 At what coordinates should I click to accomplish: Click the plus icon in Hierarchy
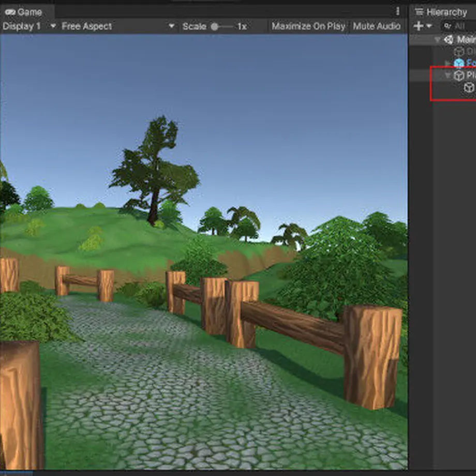point(419,26)
